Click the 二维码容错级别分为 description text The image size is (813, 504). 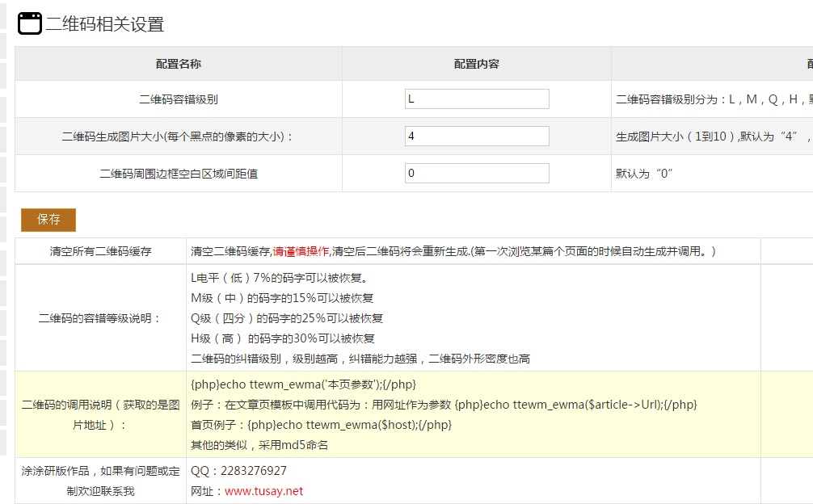click(x=714, y=99)
